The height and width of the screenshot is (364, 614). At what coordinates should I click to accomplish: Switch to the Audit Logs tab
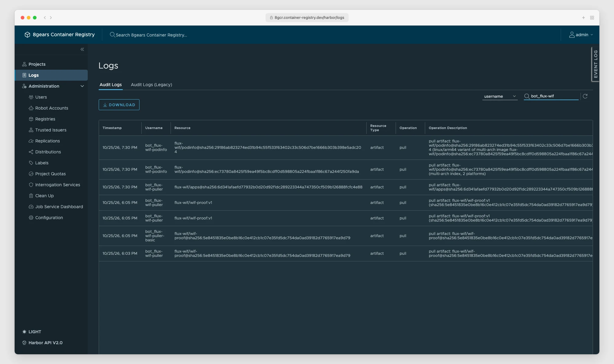111,85
